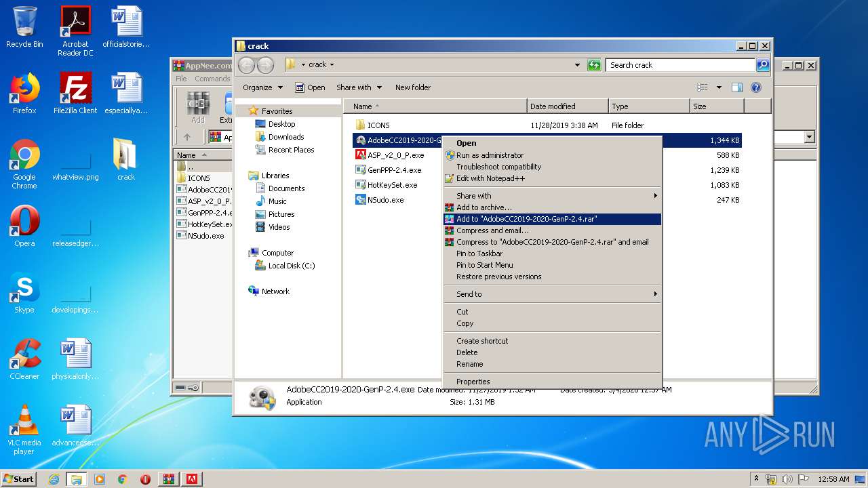Click the Search crack input field

click(680, 65)
